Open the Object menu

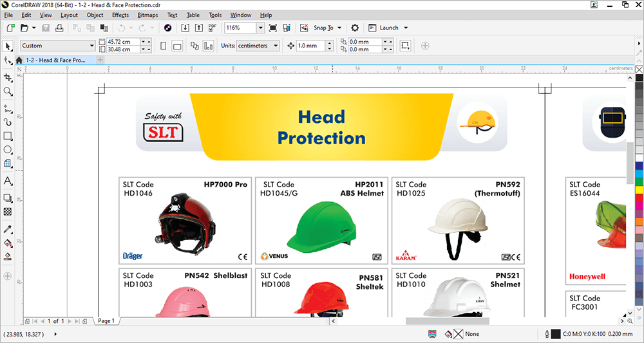(95, 15)
